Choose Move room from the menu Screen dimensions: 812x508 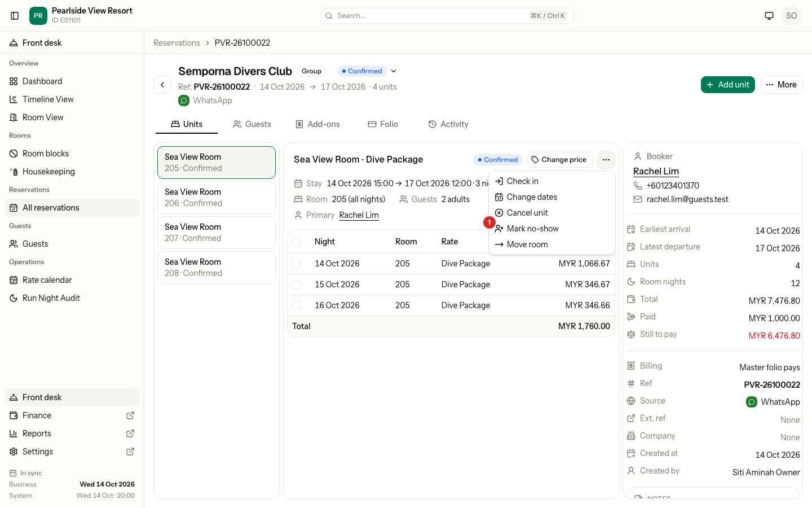tap(552, 244)
